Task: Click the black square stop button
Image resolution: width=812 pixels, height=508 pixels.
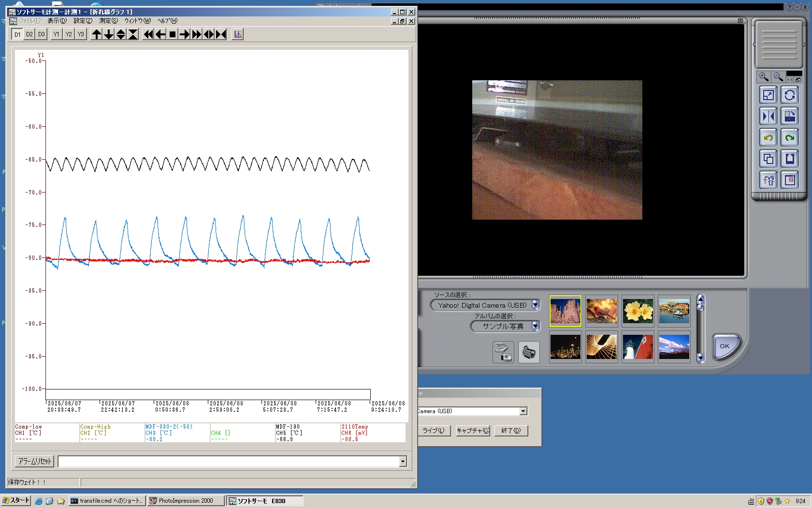Action: coord(173,34)
